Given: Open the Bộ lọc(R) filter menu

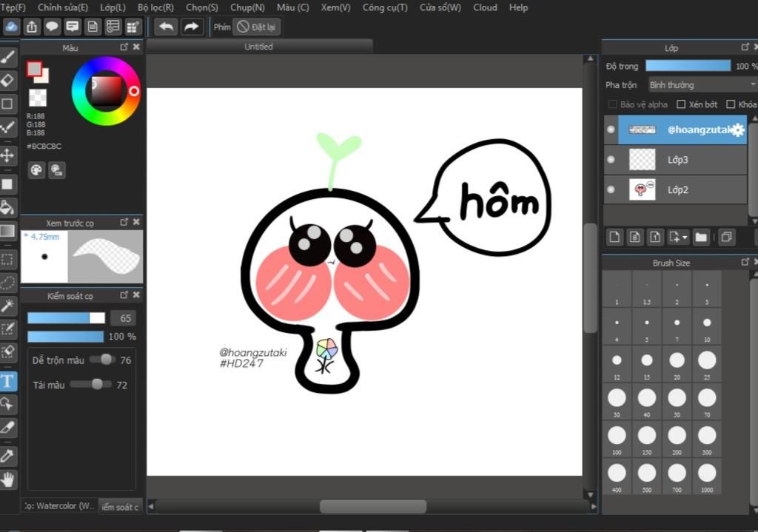Looking at the screenshot, I should (x=155, y=7).
